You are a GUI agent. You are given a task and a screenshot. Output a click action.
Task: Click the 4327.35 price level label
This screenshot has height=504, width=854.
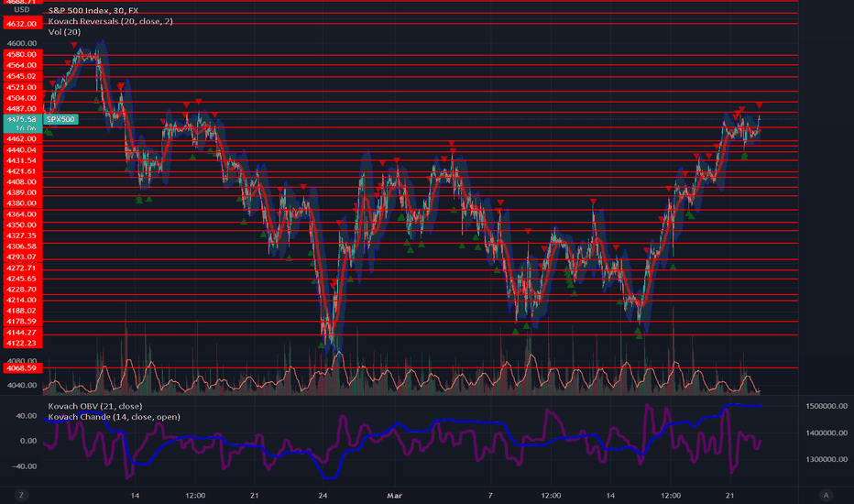pos(22,236)
